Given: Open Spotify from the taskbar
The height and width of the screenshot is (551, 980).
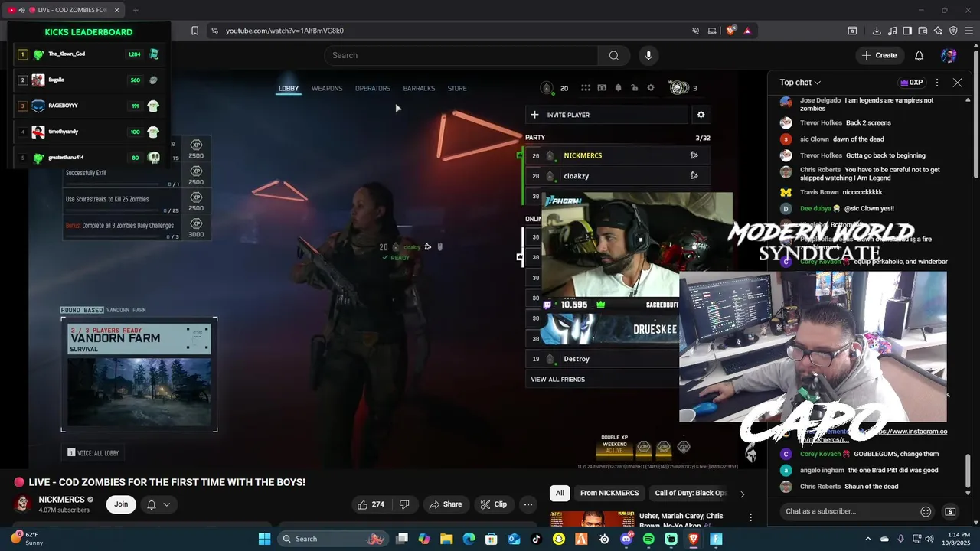Looking at the screenshot, I should [x=648, y=539].
